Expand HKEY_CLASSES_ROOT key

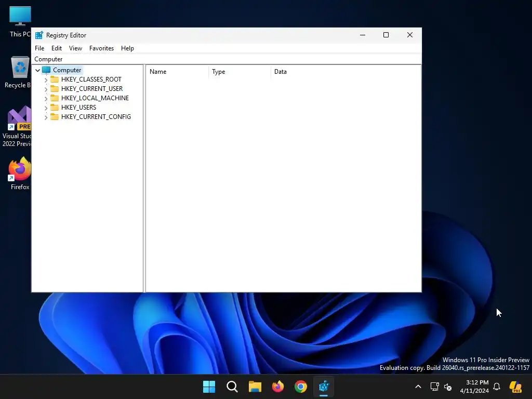(46, 79)
